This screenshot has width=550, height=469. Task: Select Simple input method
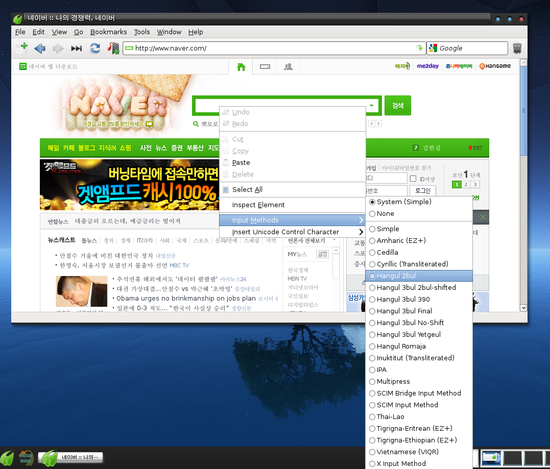pos(419,229)
